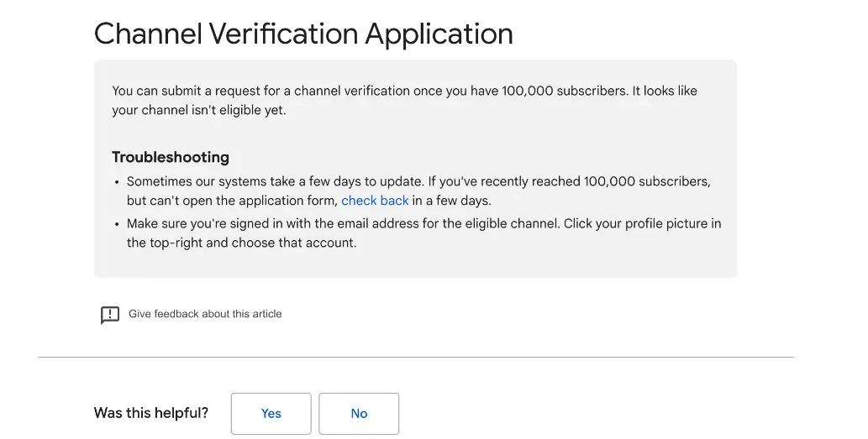Click 'your channel isn't eligible yet' text
The width and height of the screenshot is (868, 439).
[199, 110]
